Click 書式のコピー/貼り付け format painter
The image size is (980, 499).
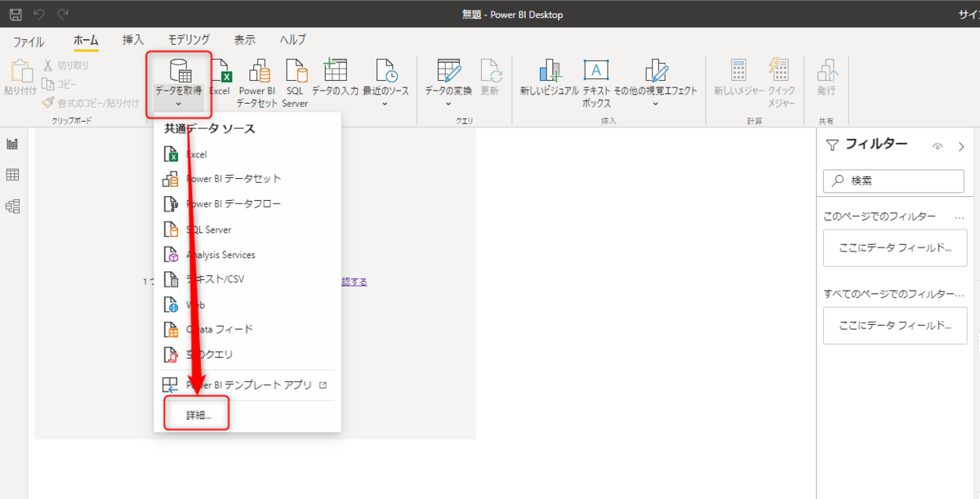point(91,103)
